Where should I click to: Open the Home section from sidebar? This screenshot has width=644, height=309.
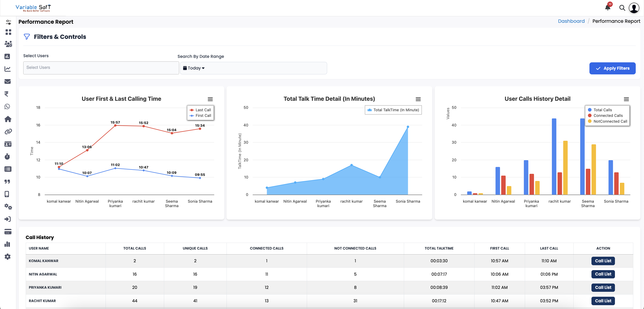[x=8, y=119]
